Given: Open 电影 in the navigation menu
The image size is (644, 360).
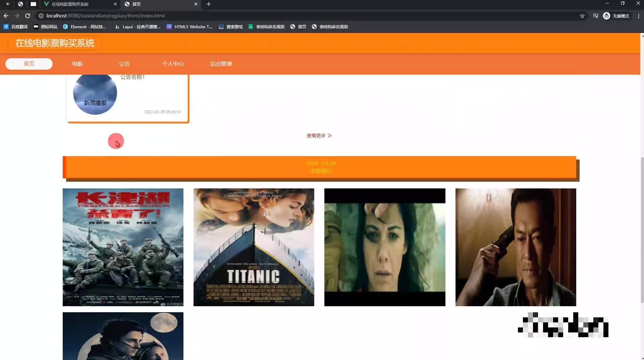Looking at the screenshot, I should tap(77, 64).
